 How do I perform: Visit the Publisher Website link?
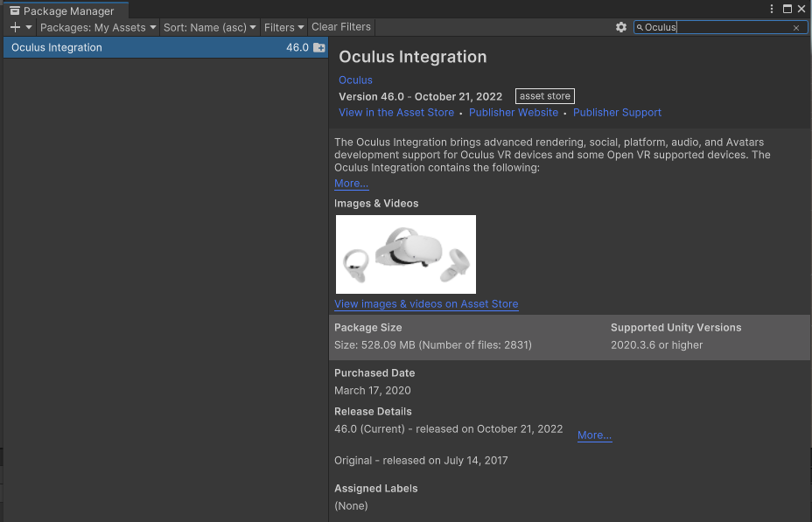point(514,113)
